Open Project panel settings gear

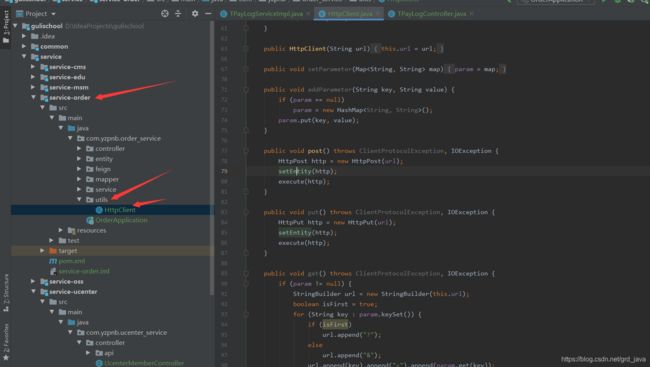[x=195, y=14]
